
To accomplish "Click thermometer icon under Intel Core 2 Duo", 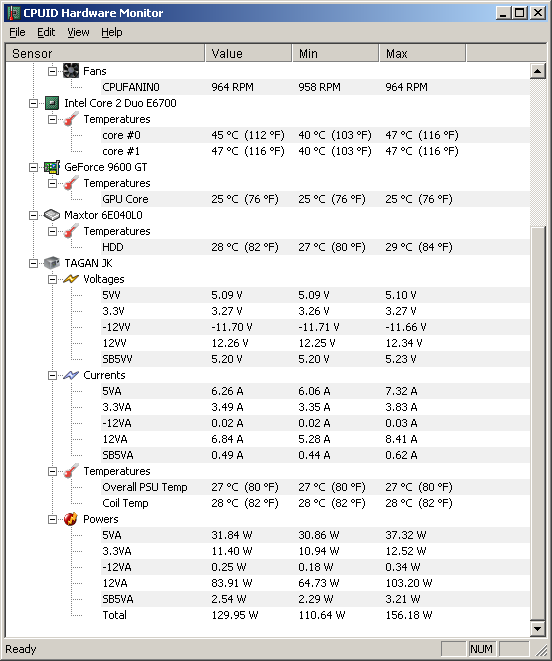I will tap(71, 119).
